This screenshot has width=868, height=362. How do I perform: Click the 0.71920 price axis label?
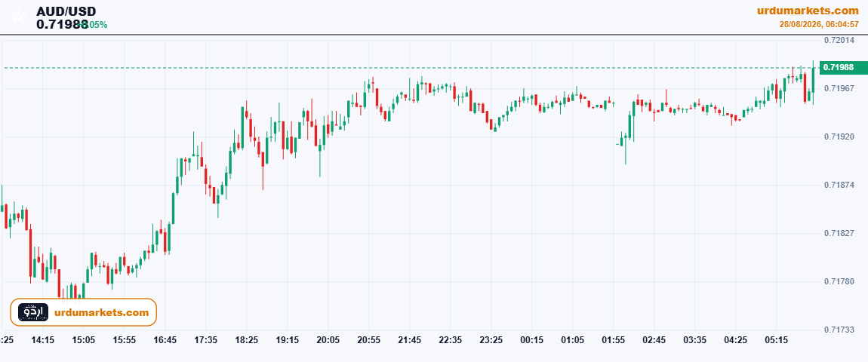point(839,137)
